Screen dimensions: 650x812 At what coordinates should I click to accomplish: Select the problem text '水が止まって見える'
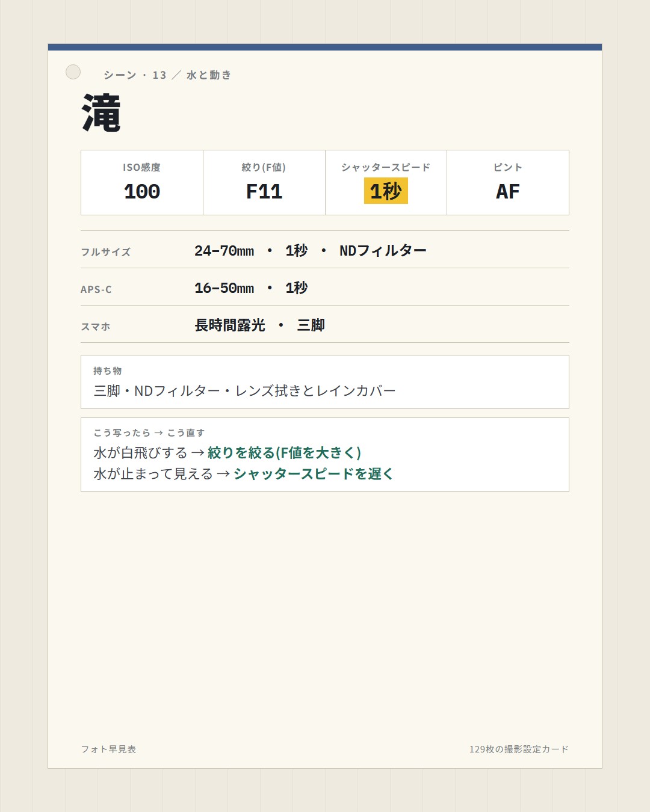pos(153,474)
